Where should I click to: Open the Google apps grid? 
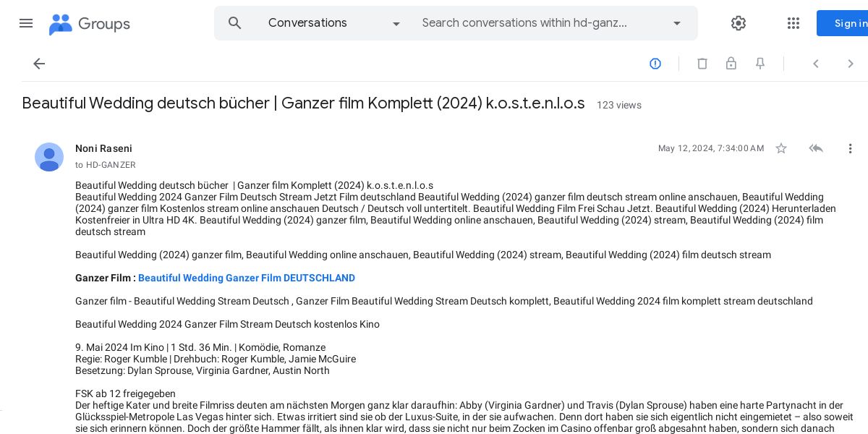pos(793,23)
